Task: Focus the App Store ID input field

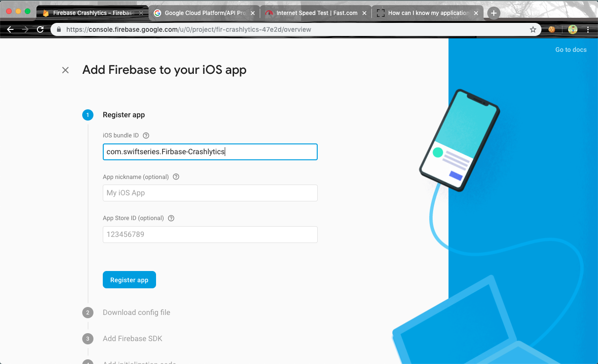Action: [x=210, y=235]
